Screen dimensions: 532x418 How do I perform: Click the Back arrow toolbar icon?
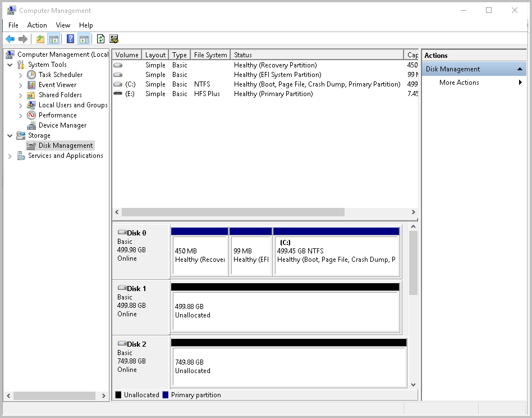tap(10, 39)
